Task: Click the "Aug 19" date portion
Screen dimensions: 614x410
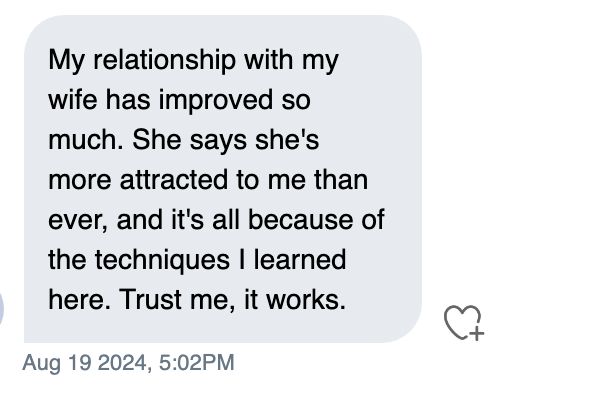Action: click(x=57, y=363)
